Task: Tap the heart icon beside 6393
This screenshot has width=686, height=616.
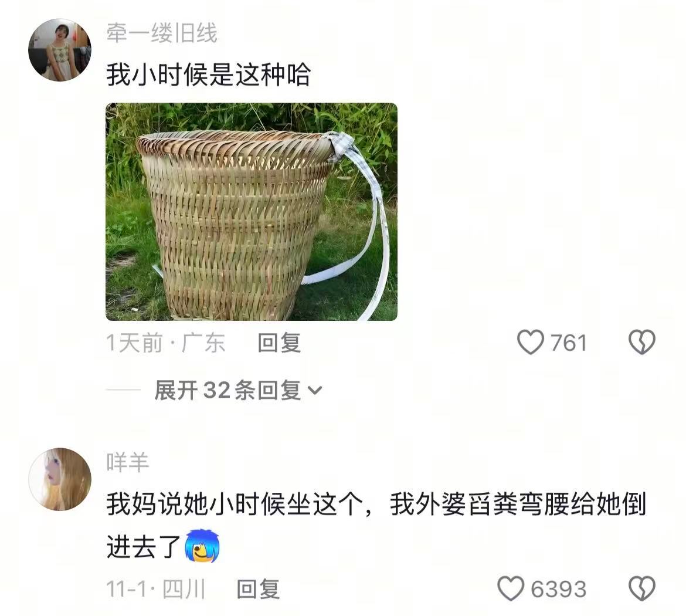Action: pos(511,588)
